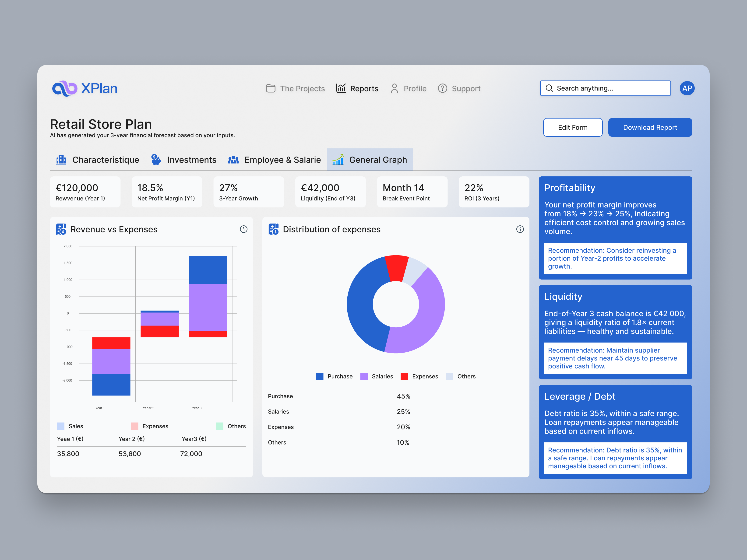Click the icon before Revenue vs Expenses title
Screen dimensions: 747x560
[x=61, y=229]
